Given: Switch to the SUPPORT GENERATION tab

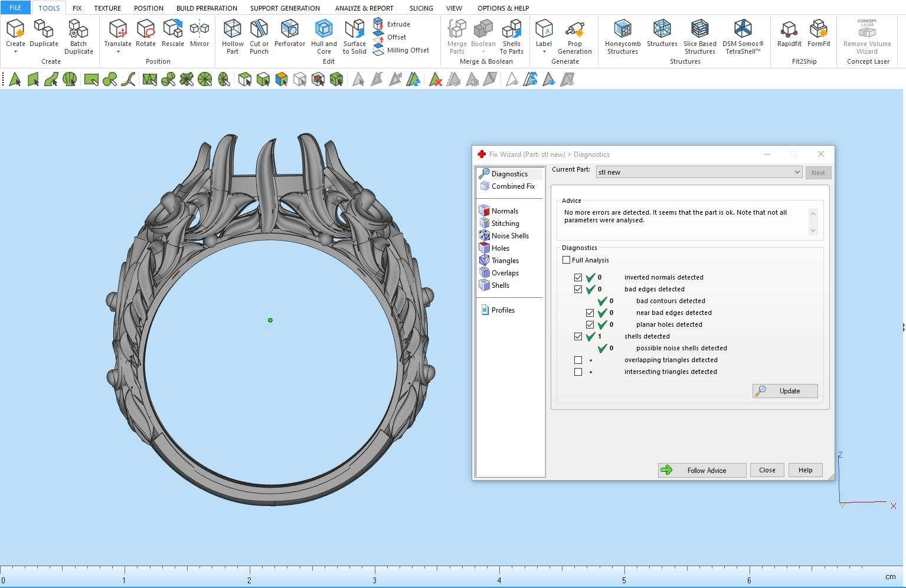Looking at the screenshot, I should [284, 8].
